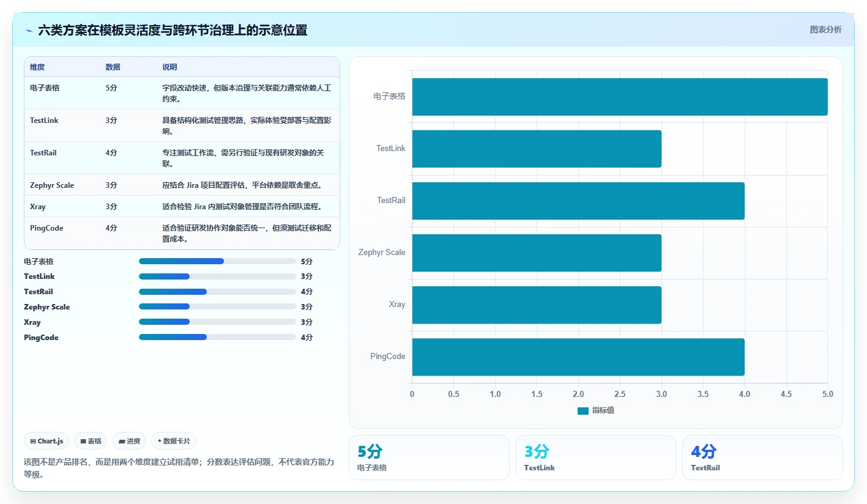Screen dimensions: 867x504
Task: Select the TestLink cell in the table
Action: [x=44, y=120]
